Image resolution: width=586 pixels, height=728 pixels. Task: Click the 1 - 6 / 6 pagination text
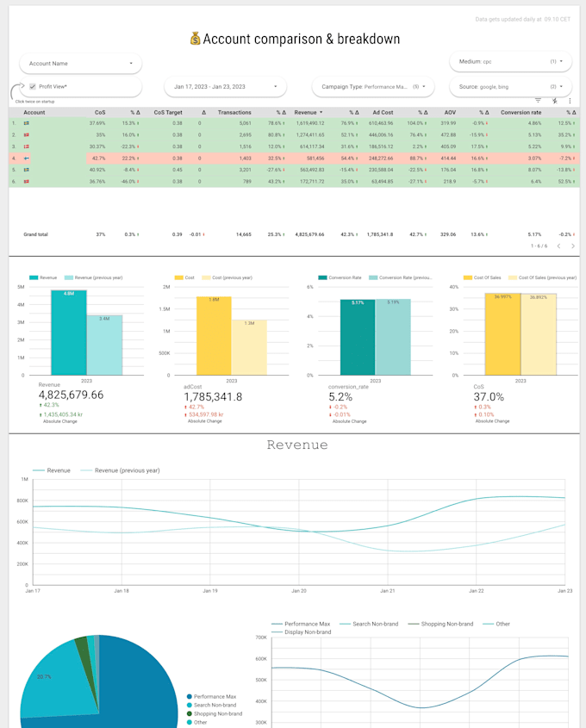pos(539,246)
